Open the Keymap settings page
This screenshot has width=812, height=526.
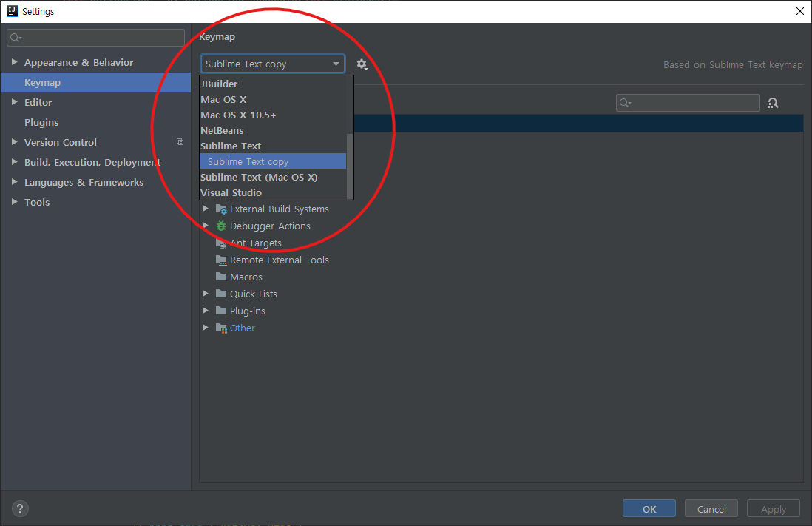point(96,82)
